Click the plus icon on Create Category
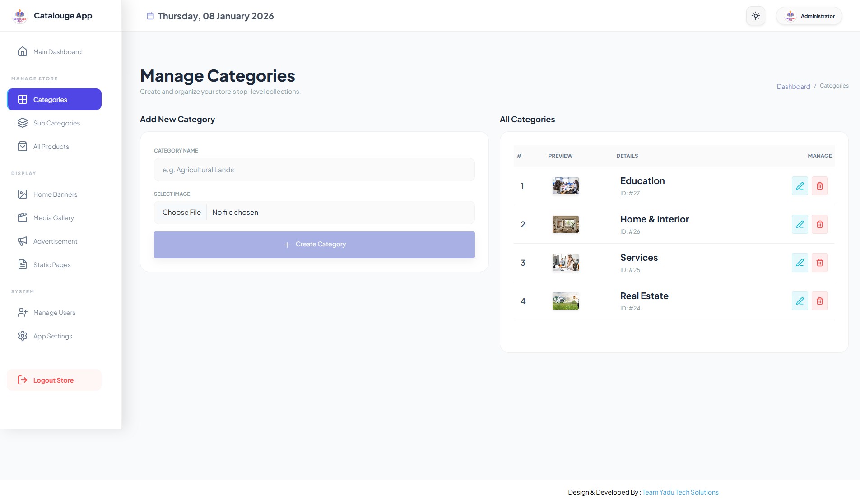The width and height of the screenshot is (860, 504). [x=287, y=245]
